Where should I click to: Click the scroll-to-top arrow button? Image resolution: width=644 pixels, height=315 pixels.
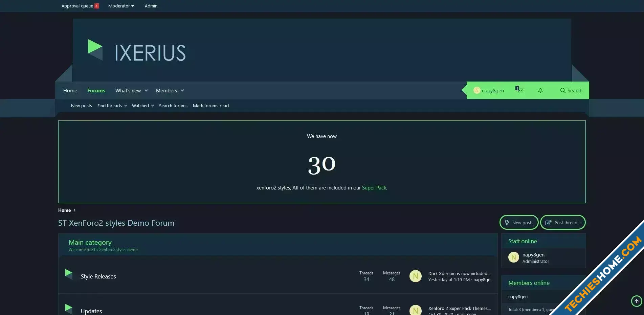coord(637,301)
